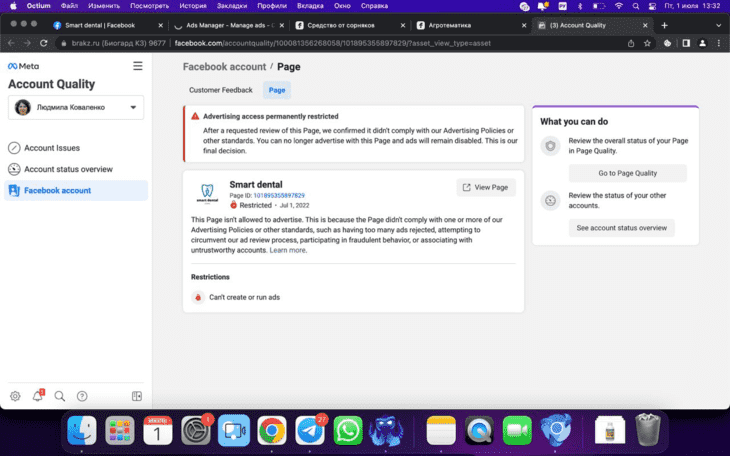
Task: Select Account Issues in sidebar
Action: click(x=76, y=148)
